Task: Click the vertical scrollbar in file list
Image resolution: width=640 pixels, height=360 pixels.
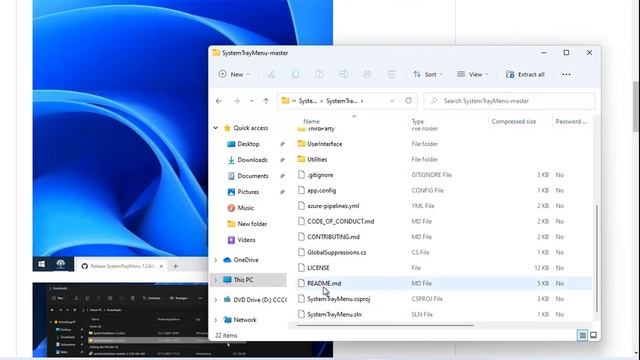Action: [x=597, y=258]
